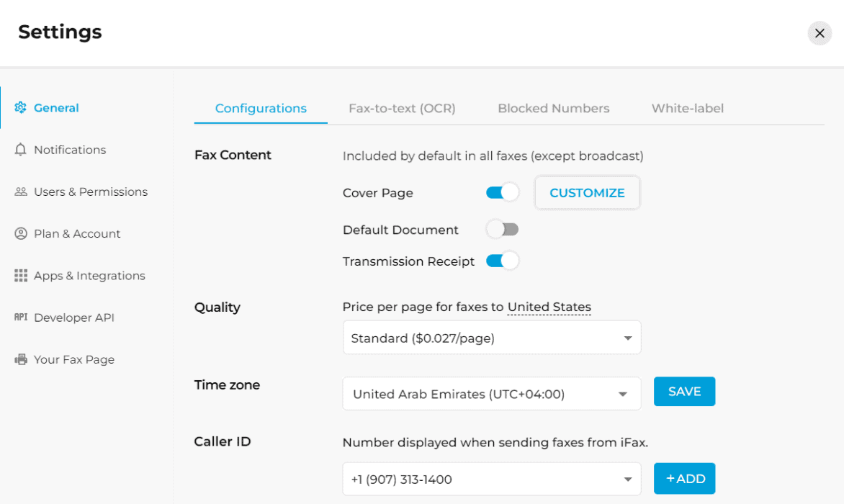Close the Settings dialog with X
The image size is (844, 504).
pyautogui.click(x=819, y=33)
